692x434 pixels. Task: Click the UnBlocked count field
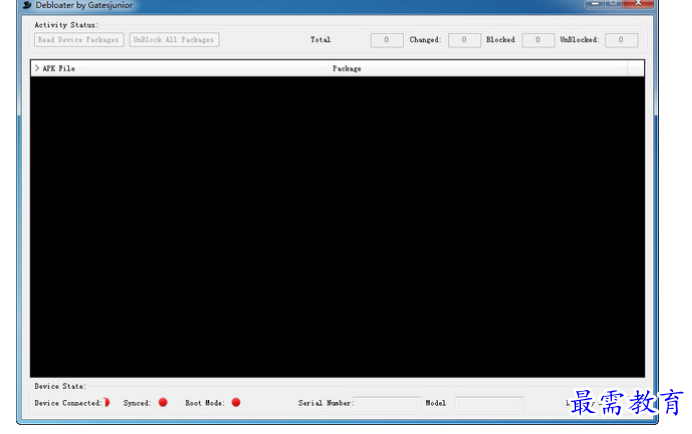(621, 40)
